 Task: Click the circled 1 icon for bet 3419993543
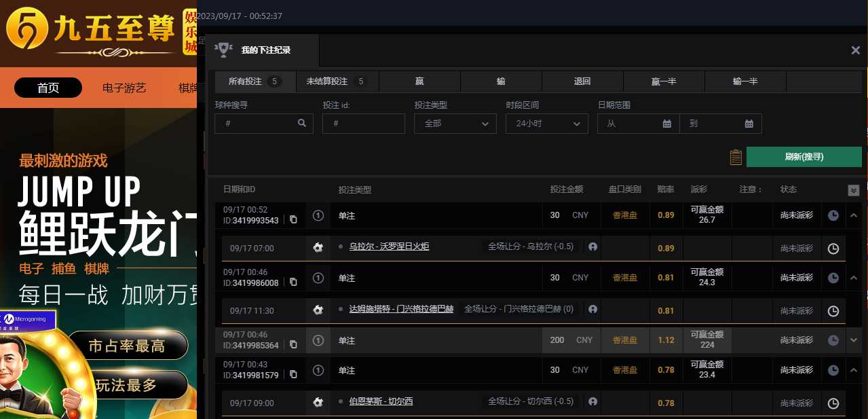click(x=318, y=215)
